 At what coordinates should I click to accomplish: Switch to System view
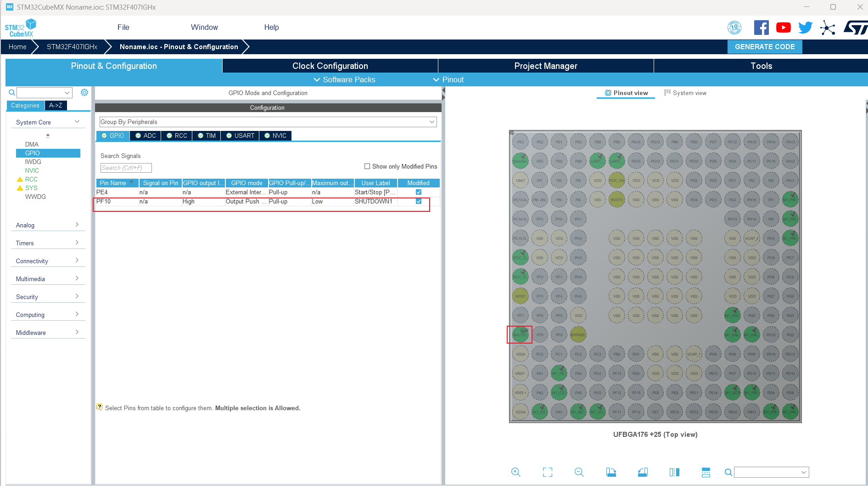(685, 93)
